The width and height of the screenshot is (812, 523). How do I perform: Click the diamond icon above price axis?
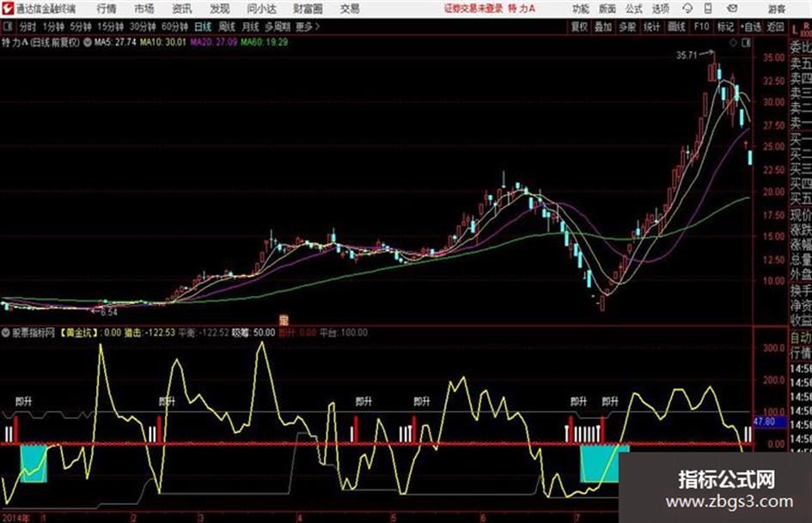pyautogui.click(x=733, y=43)
